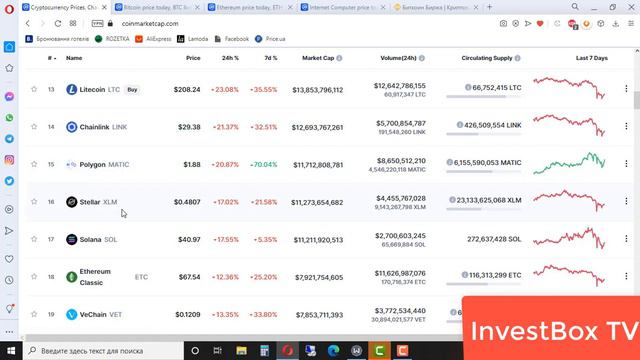
Task: Open Opera menu logo
Action: (9, 9)
